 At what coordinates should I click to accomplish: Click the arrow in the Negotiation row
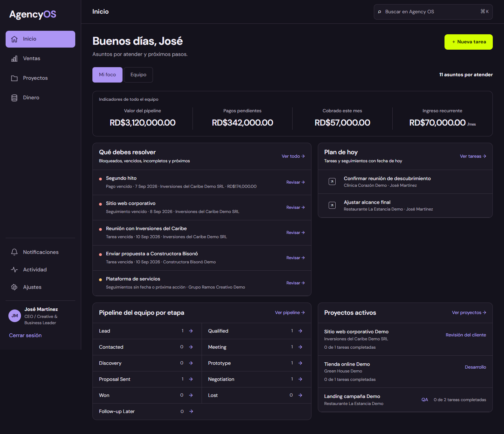tap(300, 379)
